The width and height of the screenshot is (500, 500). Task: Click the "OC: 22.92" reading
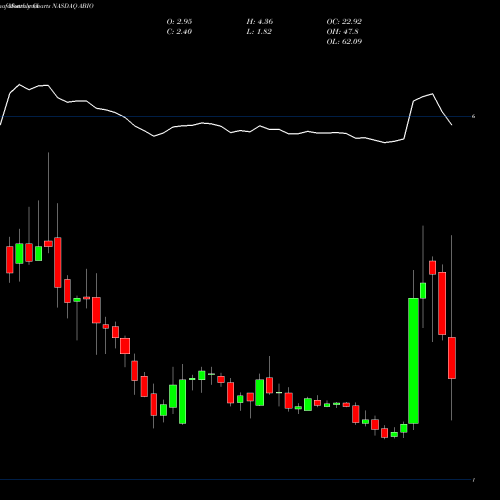(344, 22)
